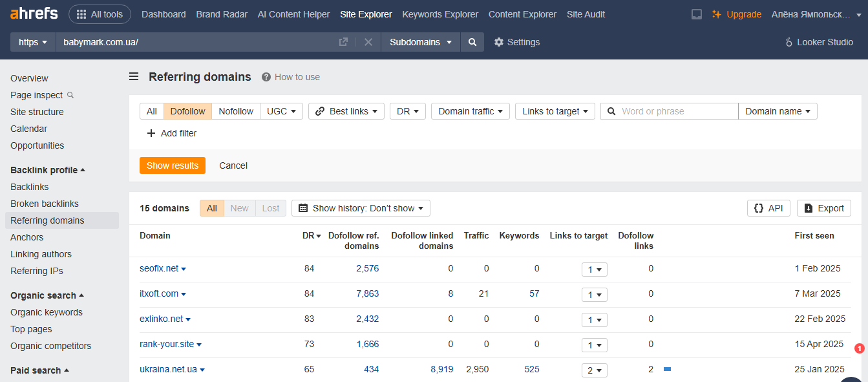Screen dimensions: 868x382
Task: Click the Upgrade sparkle button
Action: 737,14
